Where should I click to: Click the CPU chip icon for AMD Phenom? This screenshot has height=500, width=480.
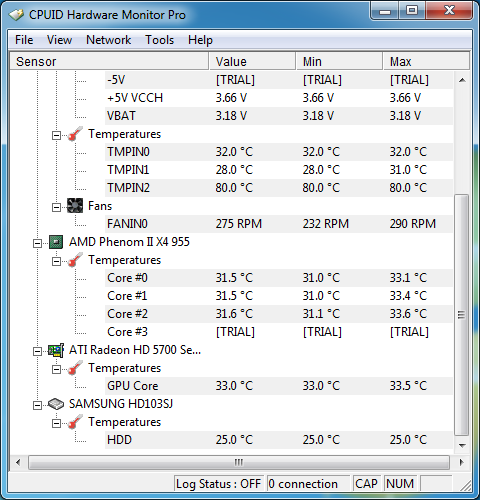(56, 242)
